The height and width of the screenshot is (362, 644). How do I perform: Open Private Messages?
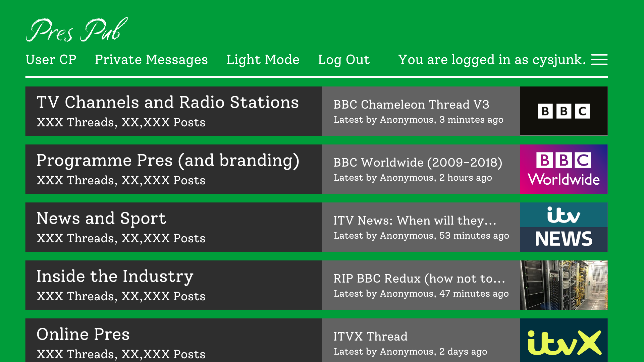(151, 60)
